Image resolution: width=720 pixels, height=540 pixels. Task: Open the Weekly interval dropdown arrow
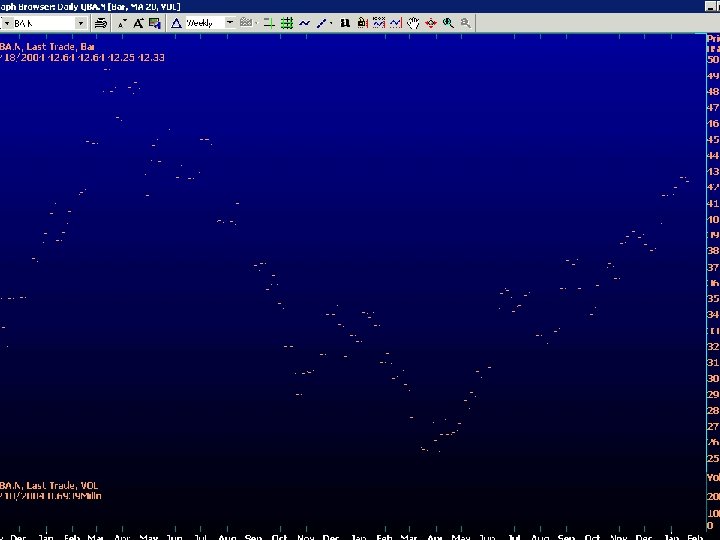(230, 22)
